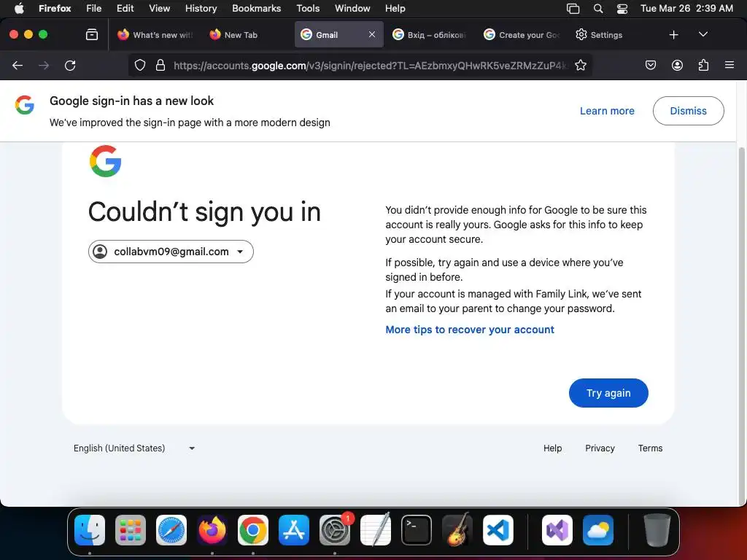Viewport: 747px width, 560px height.
Task: Open the tracking protection shield icon
Action: [x=139, y=65]
